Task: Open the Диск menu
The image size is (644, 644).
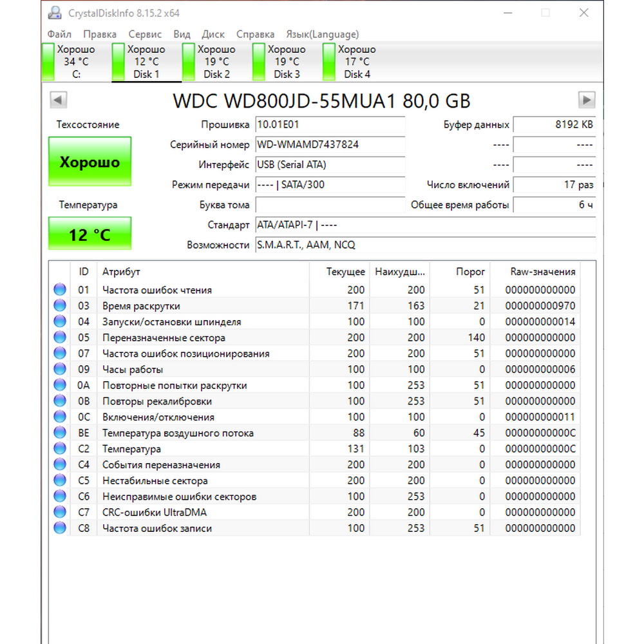Action: [213, 34]
